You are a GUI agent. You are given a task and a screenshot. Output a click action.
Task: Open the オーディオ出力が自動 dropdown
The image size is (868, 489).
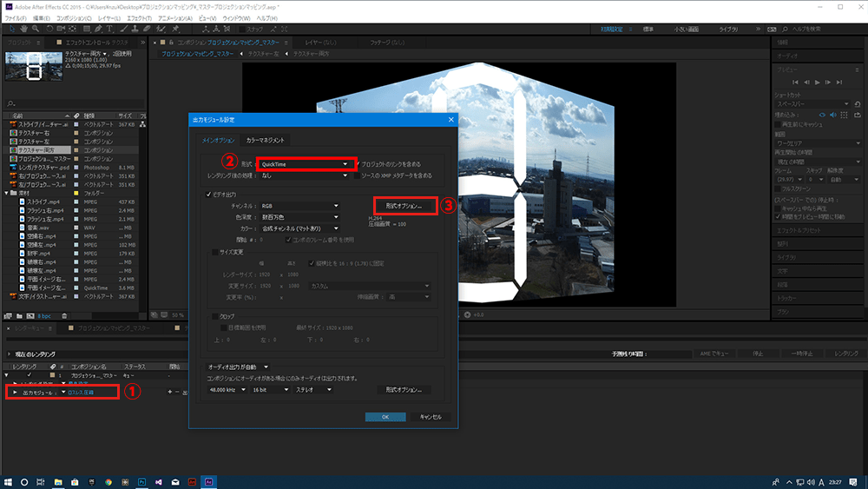tap(238, 367)
